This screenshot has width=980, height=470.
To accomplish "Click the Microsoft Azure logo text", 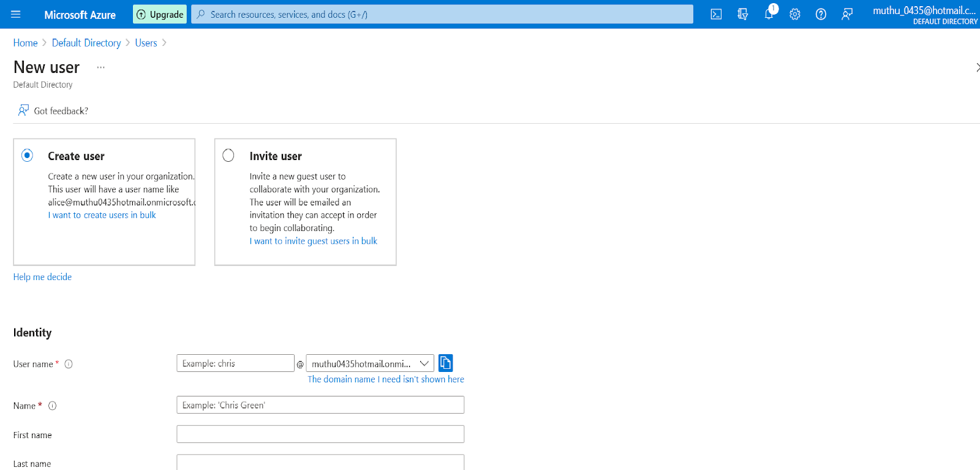I will click(x=80, y=15).
